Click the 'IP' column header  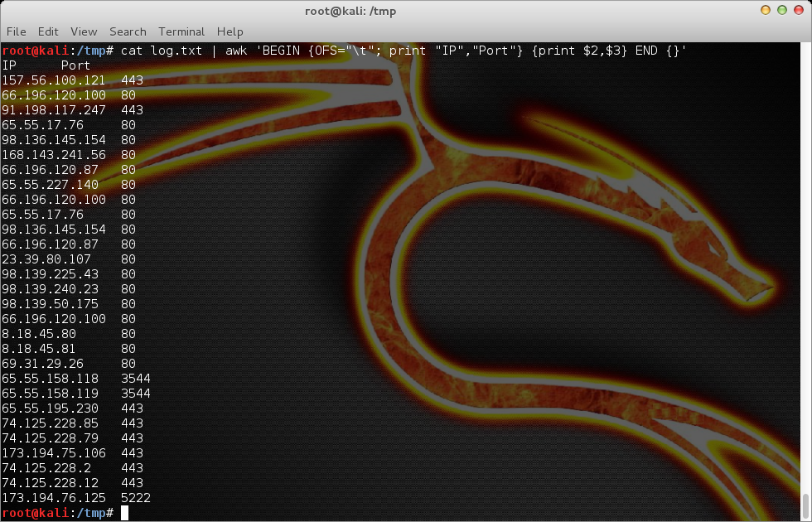(9, 65)
